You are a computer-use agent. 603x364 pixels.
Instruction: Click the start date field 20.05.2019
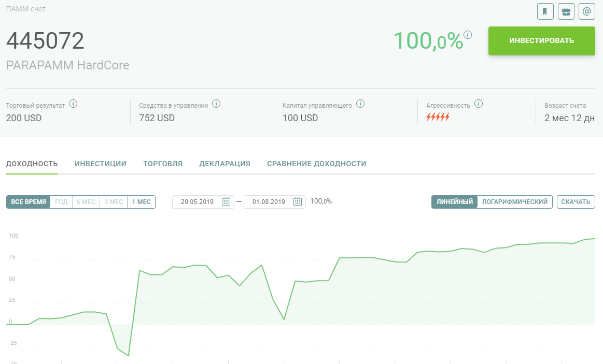(203, 202)
